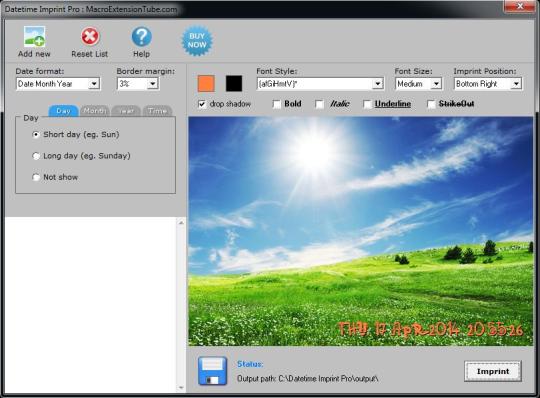Click the file list scrollbar down arrow

click(181, 388)
